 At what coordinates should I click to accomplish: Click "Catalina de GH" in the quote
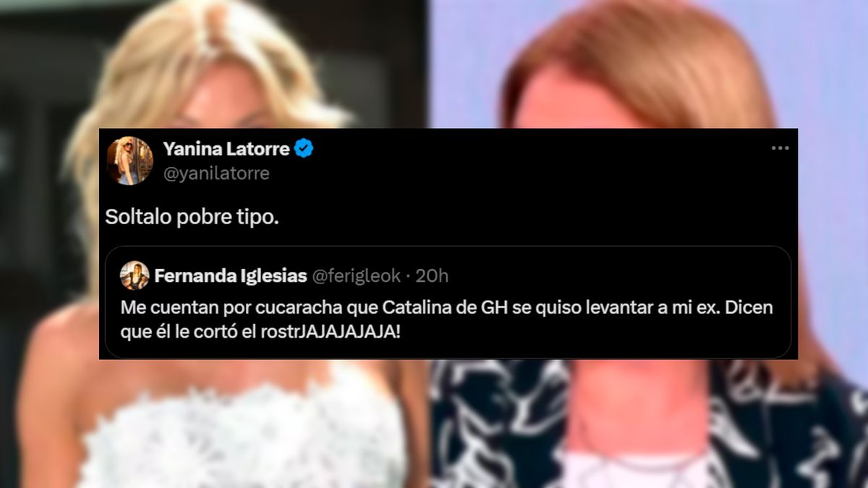click(x=441, y=307)
